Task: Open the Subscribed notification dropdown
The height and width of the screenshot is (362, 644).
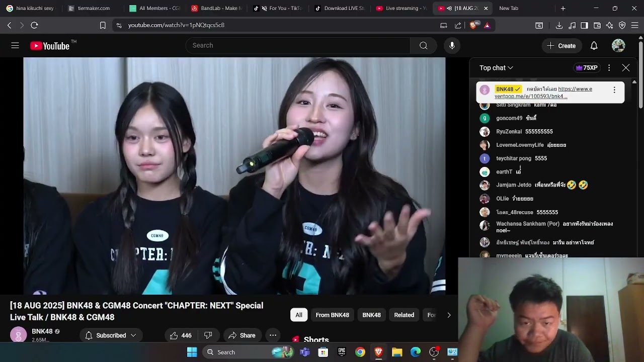Action: click(x=111, y=335)
